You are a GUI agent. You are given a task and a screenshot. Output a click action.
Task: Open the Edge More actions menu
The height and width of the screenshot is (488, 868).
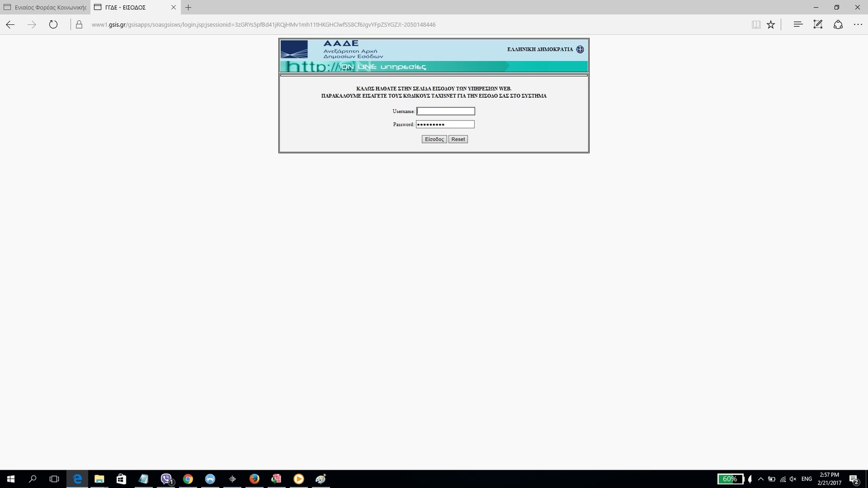(x=858, y=24)
